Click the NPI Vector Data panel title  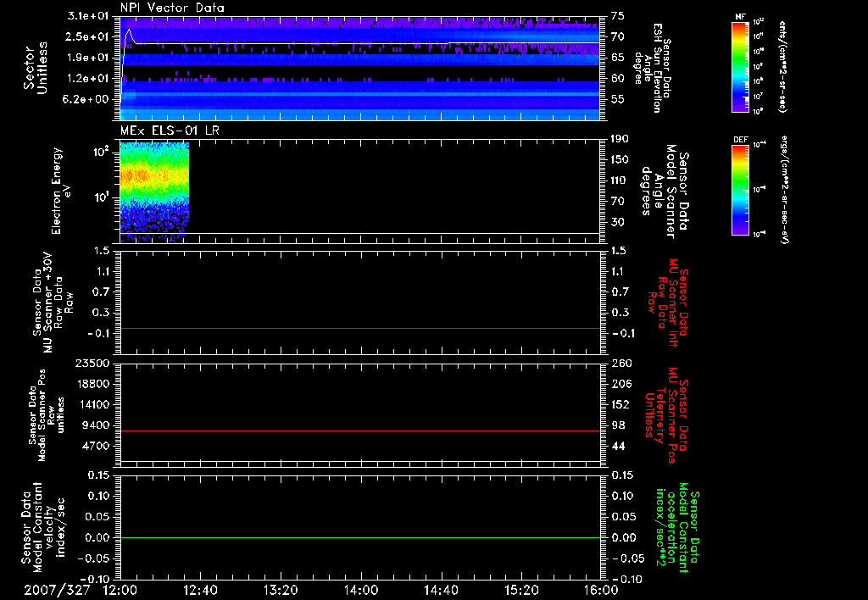click(172, 8)
